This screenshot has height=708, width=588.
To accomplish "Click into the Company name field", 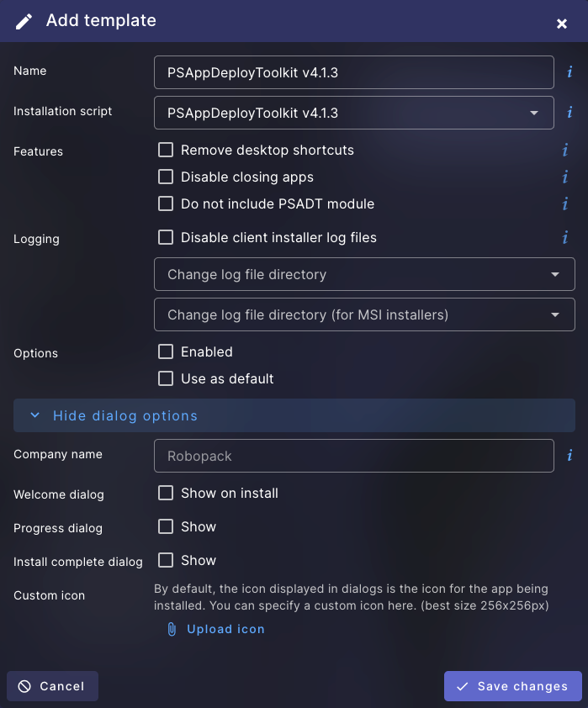I will click(354, 456).
